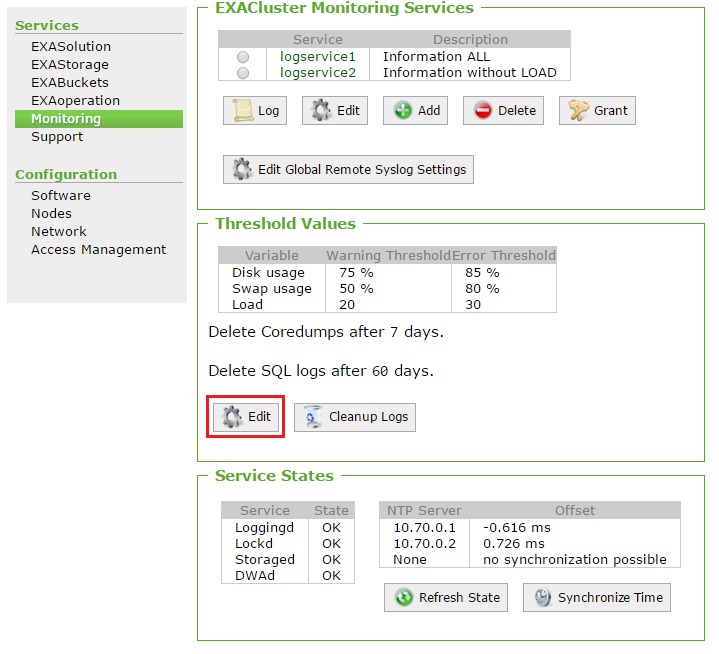
Task: Click the Synchronize Time button
Action: click(x=597, y=598)
